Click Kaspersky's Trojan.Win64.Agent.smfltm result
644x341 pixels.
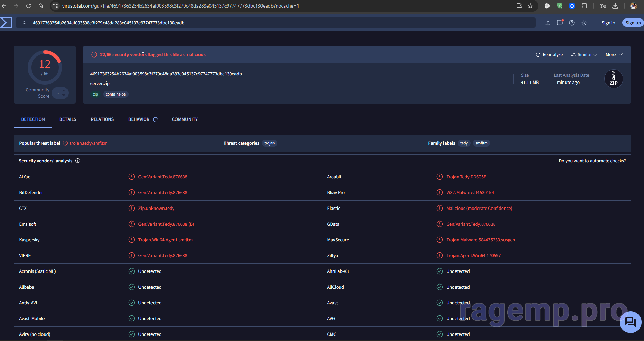[165, 240]
